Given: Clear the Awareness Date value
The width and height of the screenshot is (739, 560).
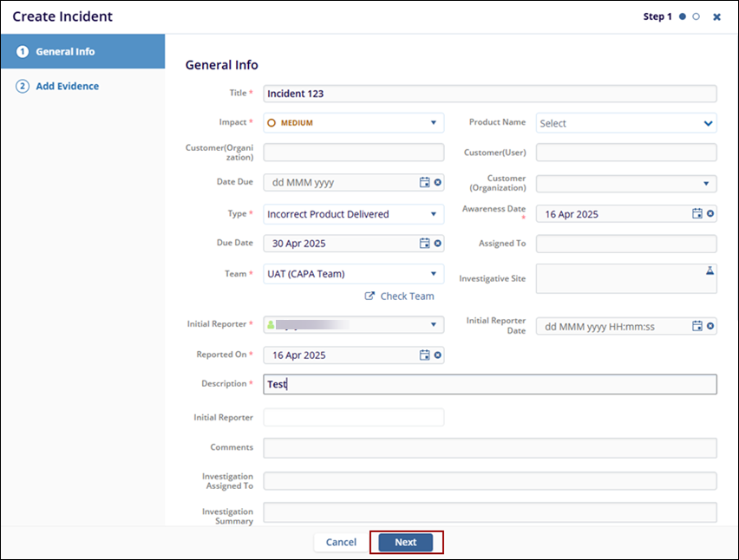Looking at the screenshot, I should pos(710,214).
